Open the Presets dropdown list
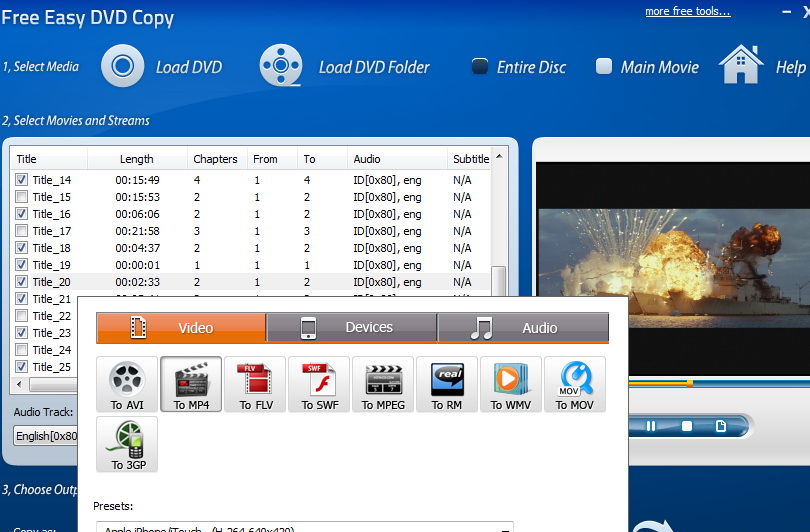This screenshot has height=532, width=810. (x=305, y=527)
